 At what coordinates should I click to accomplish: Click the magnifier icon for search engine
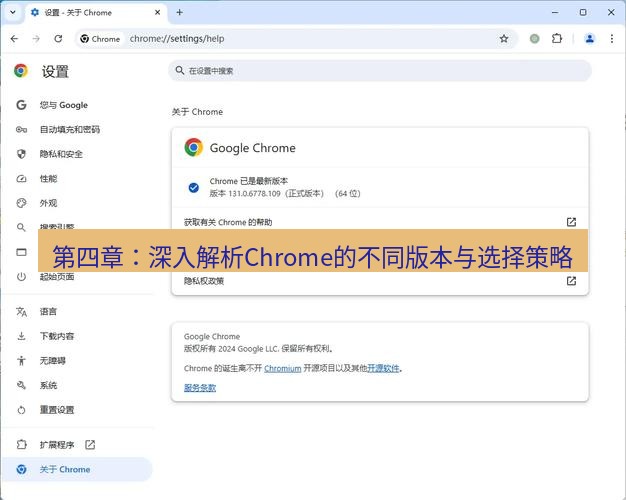coord(21,227)
